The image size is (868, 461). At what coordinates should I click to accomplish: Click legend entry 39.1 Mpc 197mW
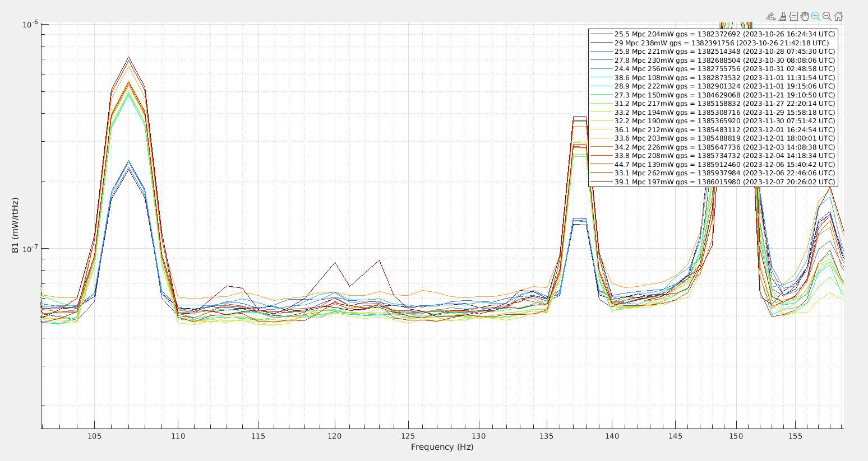(713, 182)
